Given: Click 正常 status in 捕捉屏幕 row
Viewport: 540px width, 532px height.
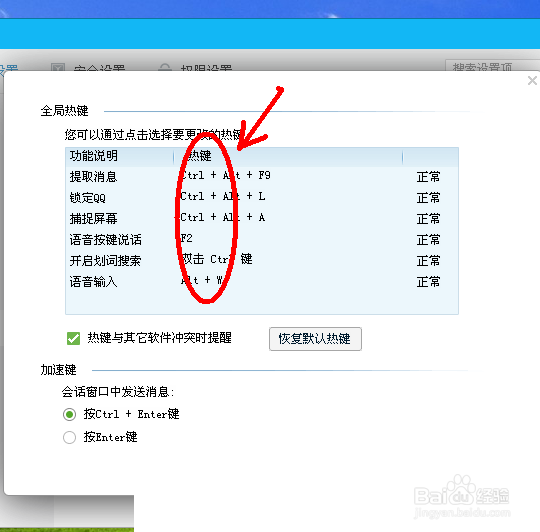Looking at the screenshot, I should click(x=428, y=219).
